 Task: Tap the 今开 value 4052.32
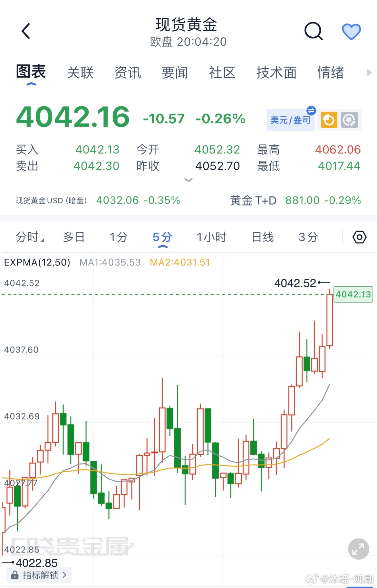(217, 150)
